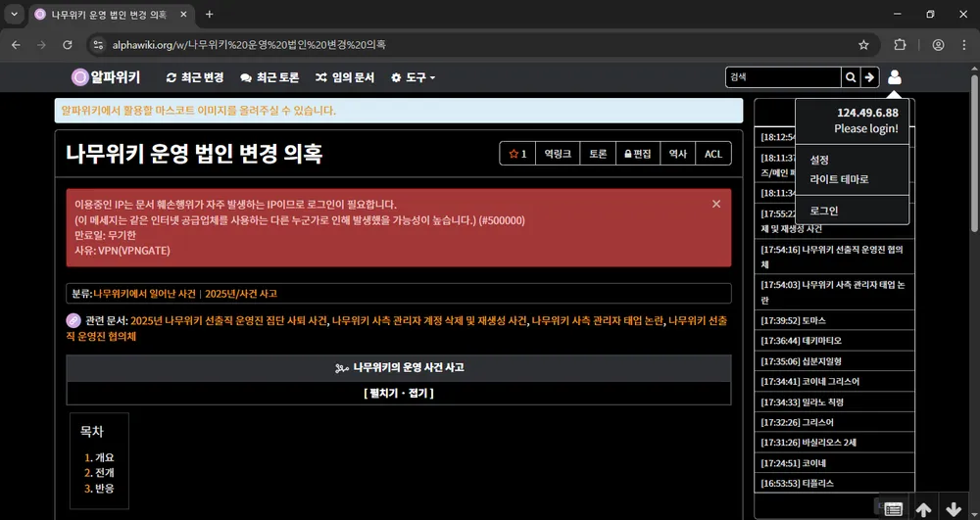980x520 pixels.
Task: Open [17:24:51] 코이네 entry
Action: tap(834, 463)
